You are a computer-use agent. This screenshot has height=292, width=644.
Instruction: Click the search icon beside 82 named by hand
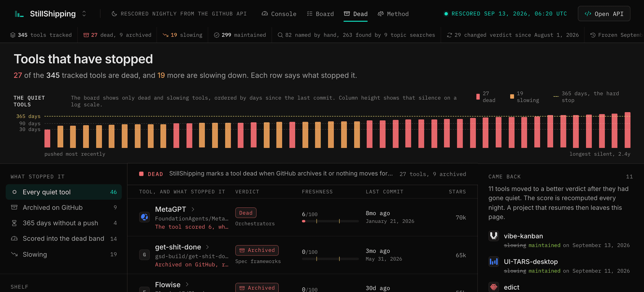tap(280, 35)
